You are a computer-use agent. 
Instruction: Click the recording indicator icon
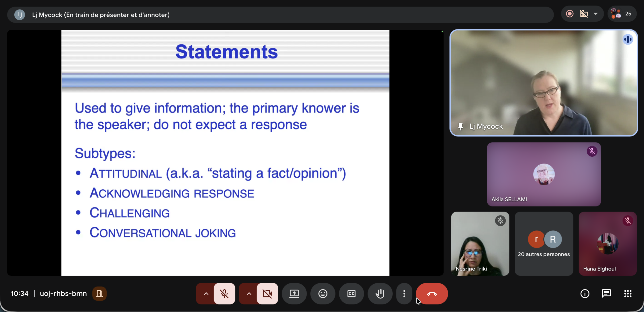570,14
